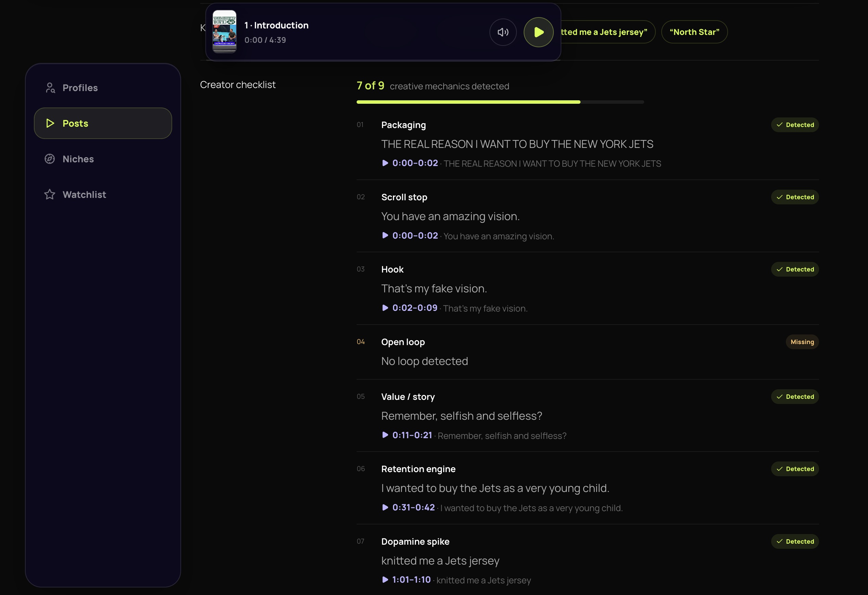The image size is (868, 595).
Task: Click the "No loop detected" text
Action: point(424,361)
